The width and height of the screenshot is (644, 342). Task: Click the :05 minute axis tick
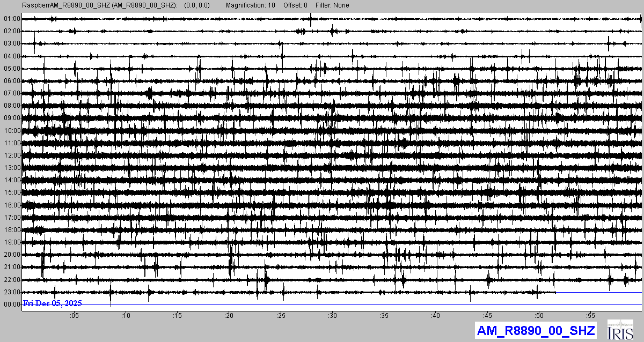pyautogui.click(x=74, y=315)
